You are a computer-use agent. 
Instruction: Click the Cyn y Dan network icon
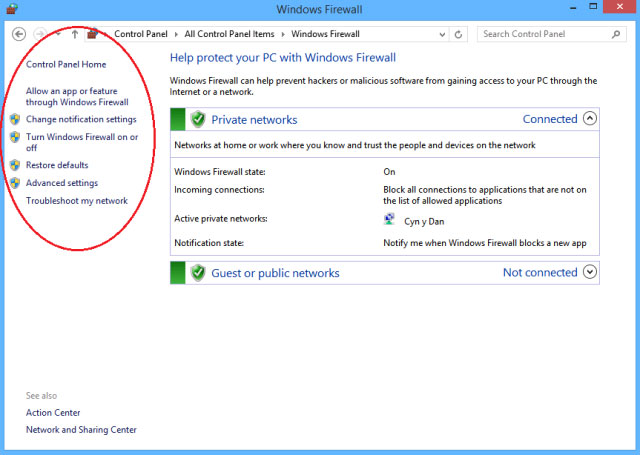pyautogui.click(x=389, y=220)
